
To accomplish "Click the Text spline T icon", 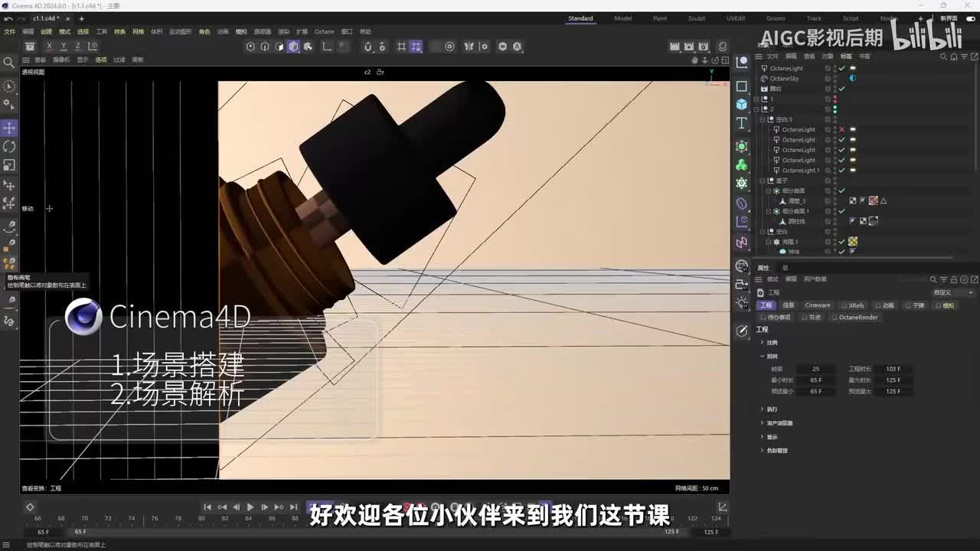I will tap(741, 124).
